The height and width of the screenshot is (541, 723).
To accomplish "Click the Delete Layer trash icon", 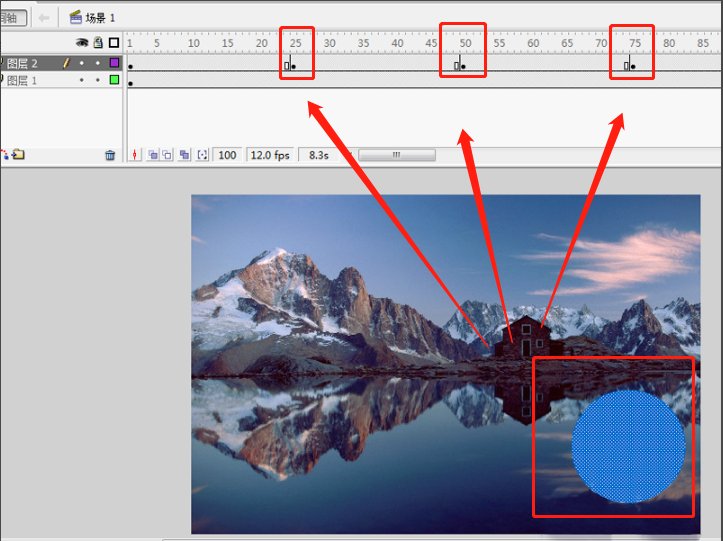I will point(110,155).
